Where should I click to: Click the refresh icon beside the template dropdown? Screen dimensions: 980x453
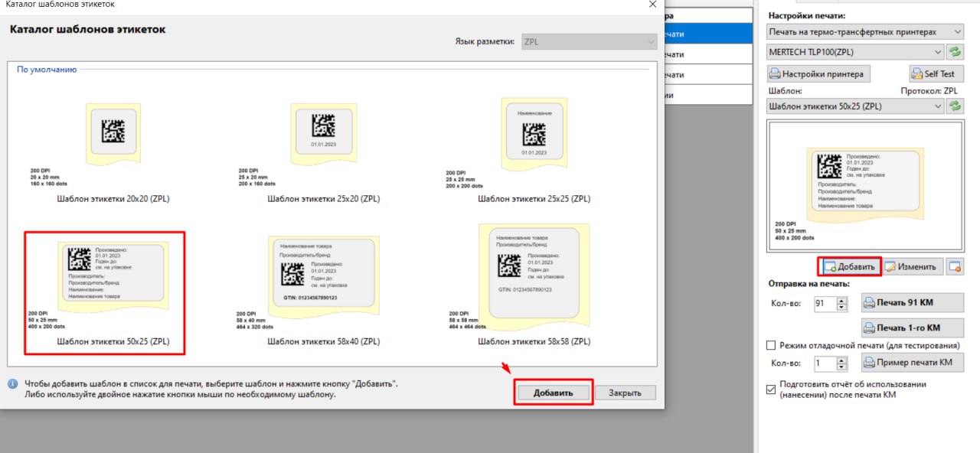pyautogui.click(x=955, y=106)
